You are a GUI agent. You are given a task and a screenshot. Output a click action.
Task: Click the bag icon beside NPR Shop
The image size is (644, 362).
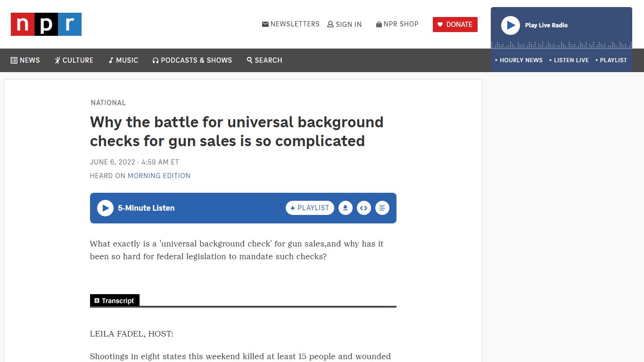coord(379,24)
